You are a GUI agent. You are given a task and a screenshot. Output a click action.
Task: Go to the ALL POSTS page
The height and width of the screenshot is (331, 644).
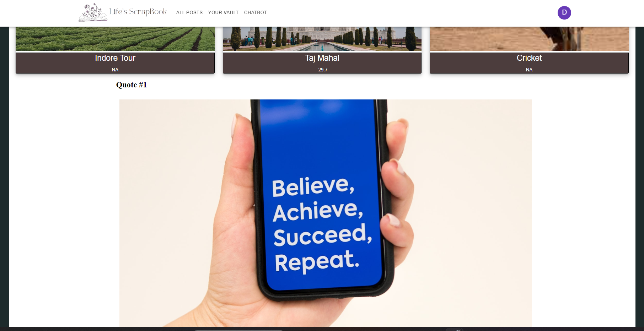189,12
